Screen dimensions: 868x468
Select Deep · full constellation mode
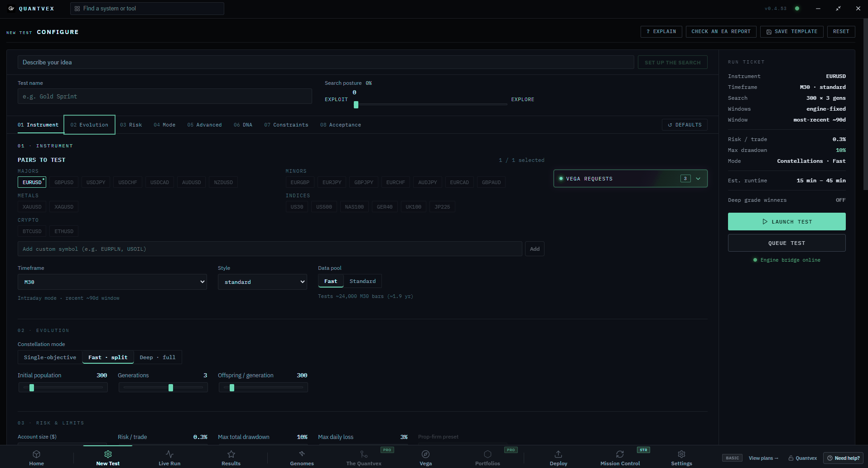coord(158,357)
